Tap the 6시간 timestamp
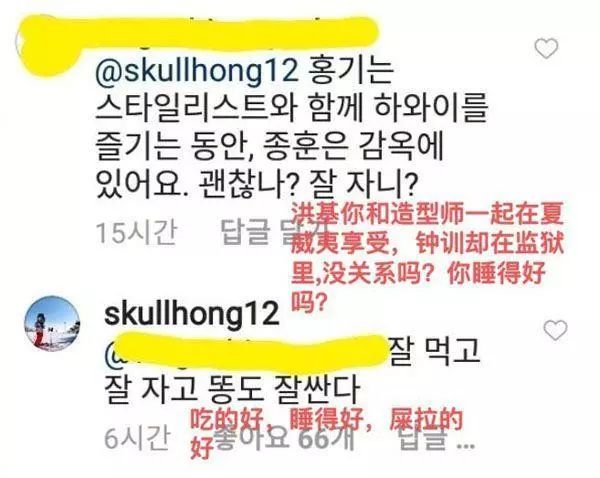The width and height of the screenshot is (600, 478). pos(137,438)
